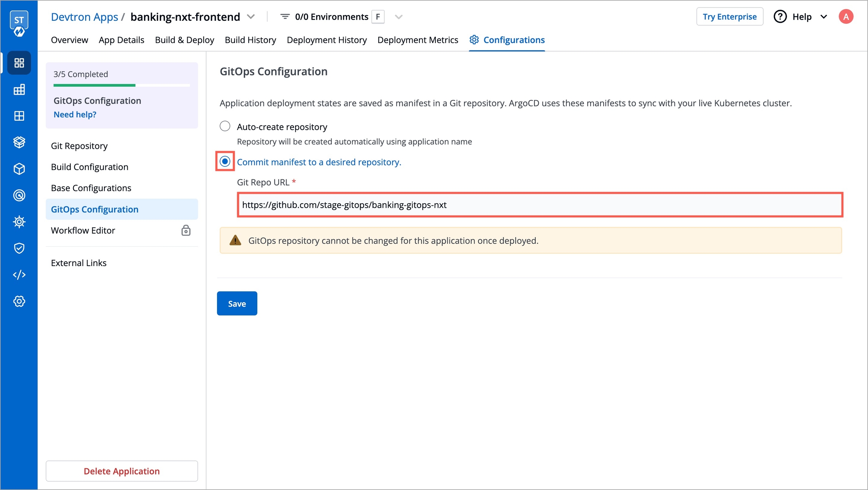
Task: Expand the banking-nxt-frontend app dropdown
Action: (251, 17)
